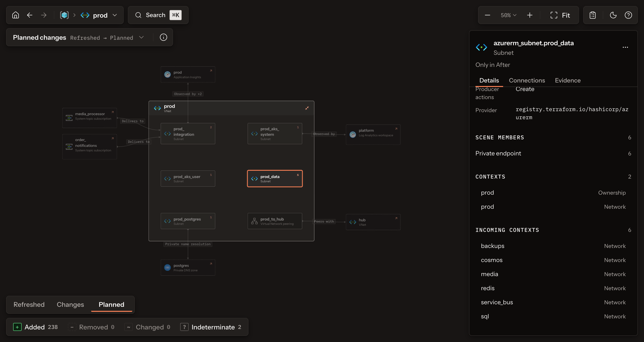Switch to the Connections tab
The height and width of the screenshot is (342, 644).
click(527, 80)
